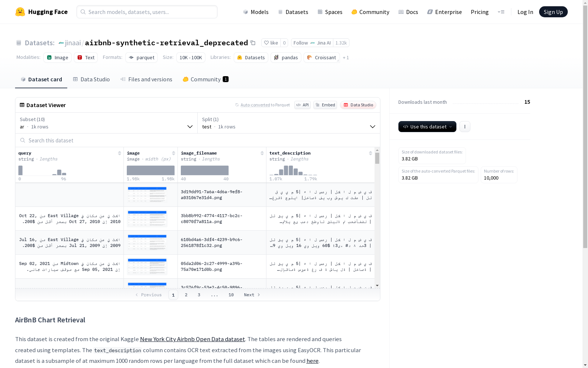Select the Text modality tag
588x368 pixels.
point(86,57)
